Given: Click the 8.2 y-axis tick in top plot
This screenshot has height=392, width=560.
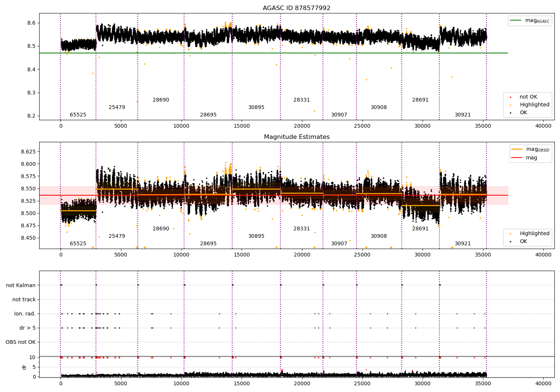Looking at the screenshot, I should click(x=31, y=116).
